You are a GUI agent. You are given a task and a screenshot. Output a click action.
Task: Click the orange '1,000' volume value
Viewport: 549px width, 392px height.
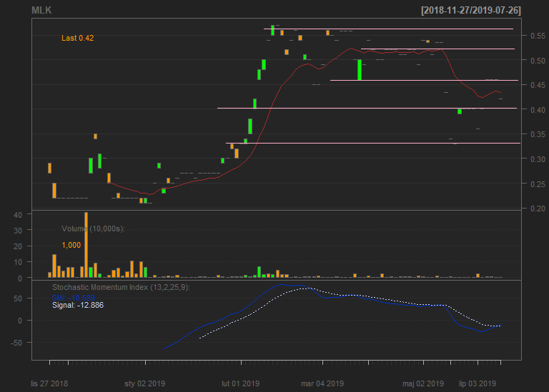point(71,245)
